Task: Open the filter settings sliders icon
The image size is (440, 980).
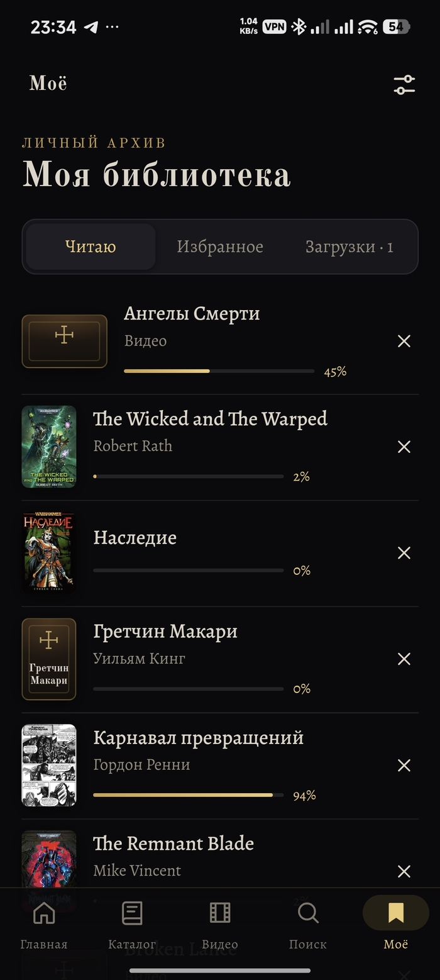Action: click(404, 85)
